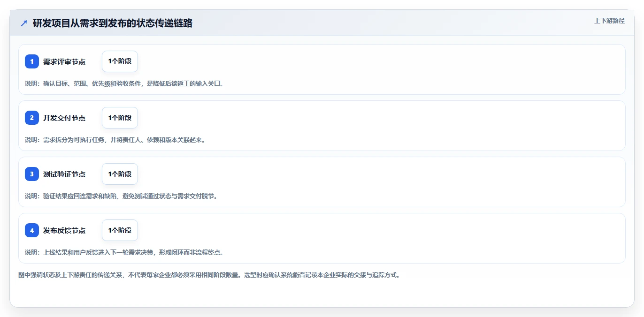The height and width of the screenshot is (317, 644).
Task: Select the '需求评审节点' heading
Action: (64, 61)
